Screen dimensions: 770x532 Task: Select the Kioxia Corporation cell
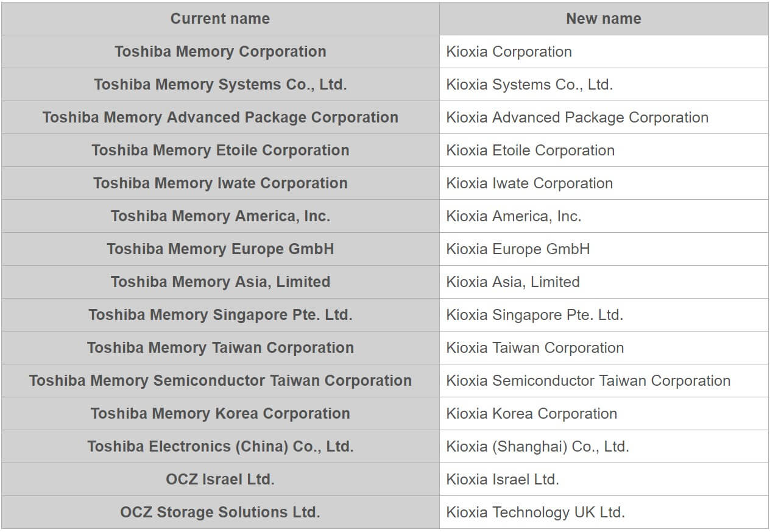(604, 52)
